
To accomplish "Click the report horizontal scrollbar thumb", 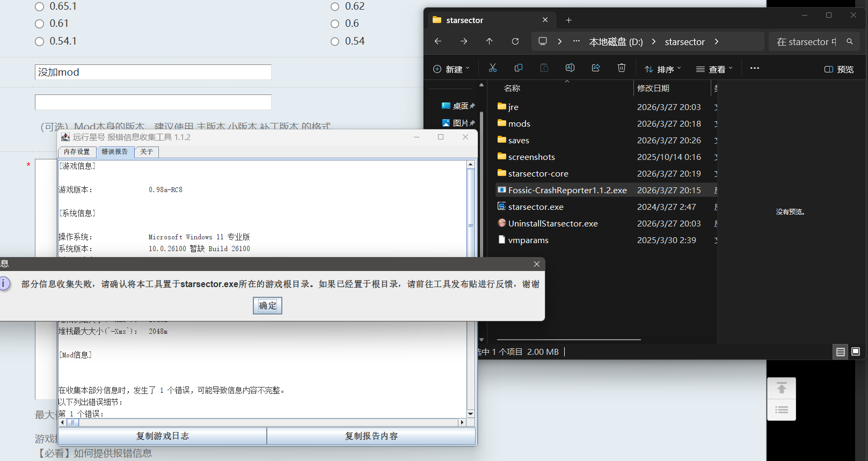I will tap(73, 422).
